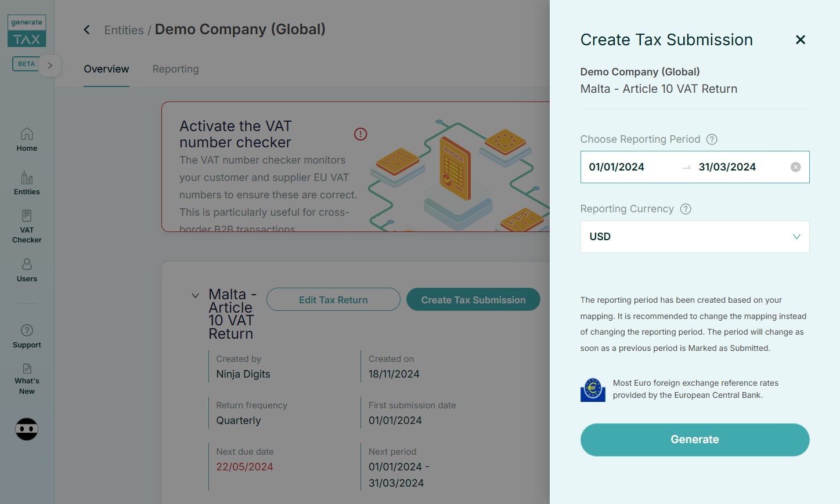Click the Reporting Period help icon

712,139
